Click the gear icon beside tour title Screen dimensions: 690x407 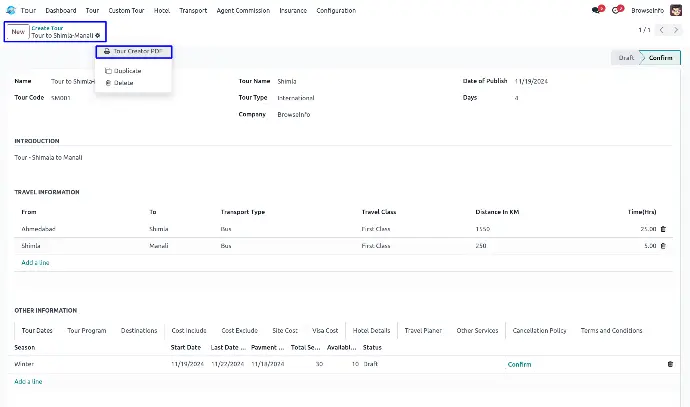click(x=98, y=35)
